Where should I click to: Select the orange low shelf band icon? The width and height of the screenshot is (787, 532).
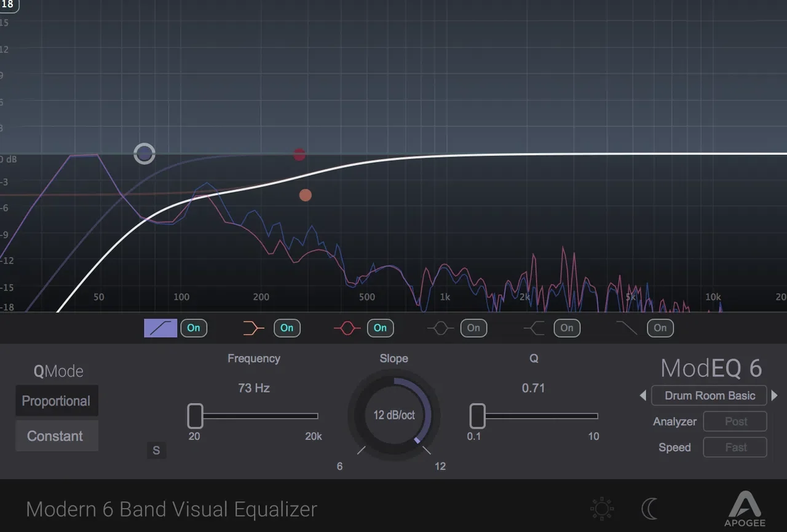254,328
